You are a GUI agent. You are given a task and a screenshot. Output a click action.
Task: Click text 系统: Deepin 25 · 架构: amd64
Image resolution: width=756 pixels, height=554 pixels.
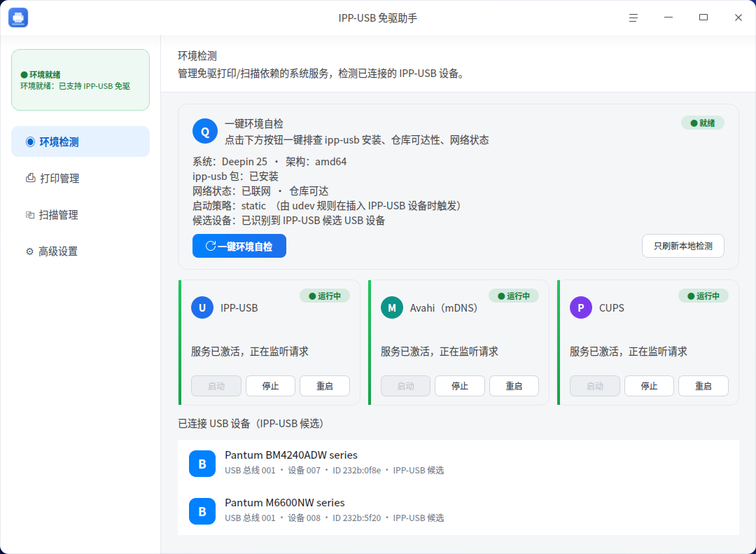(269, 161)
